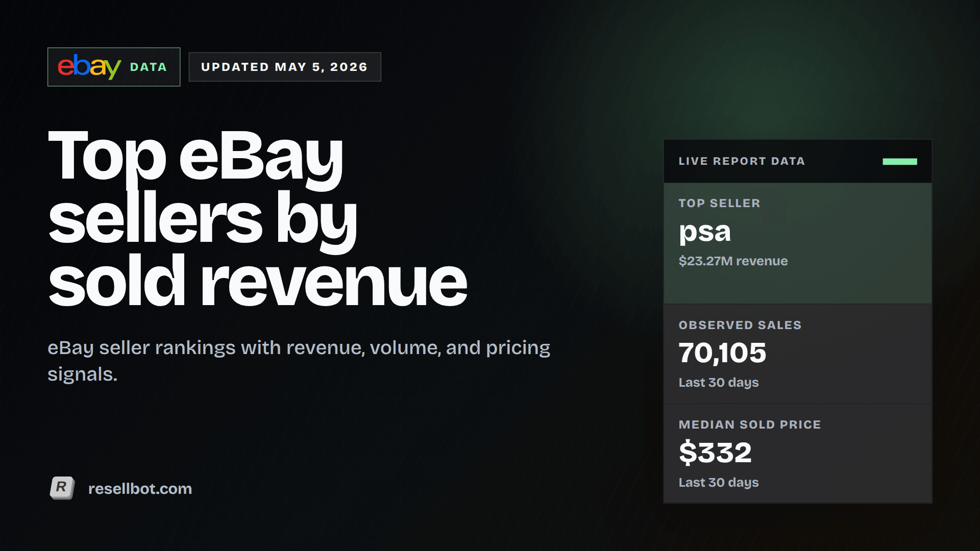Click the MEDIAN SOLD PRICE label
The width and height of the screenshot is (980, 551).
click(x=750, y=424)
